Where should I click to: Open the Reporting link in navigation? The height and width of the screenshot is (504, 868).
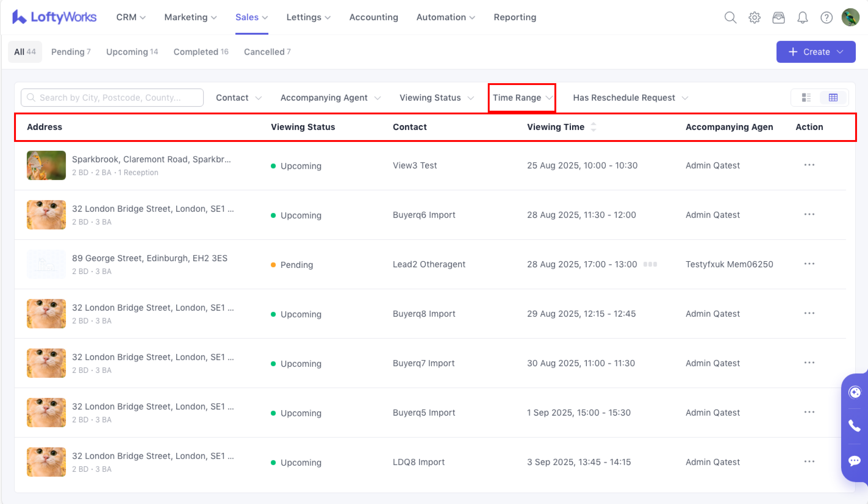515,17
